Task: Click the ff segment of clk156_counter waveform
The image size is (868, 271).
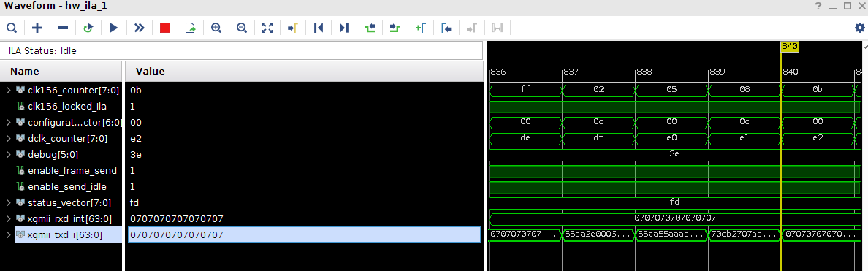Action: tap(526, 90)
